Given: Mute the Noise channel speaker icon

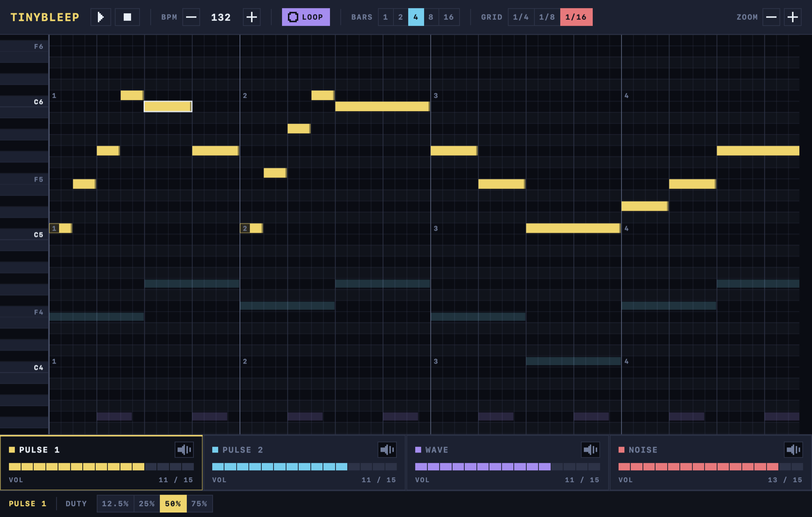Looking at the screenshot, I should 793,449.
